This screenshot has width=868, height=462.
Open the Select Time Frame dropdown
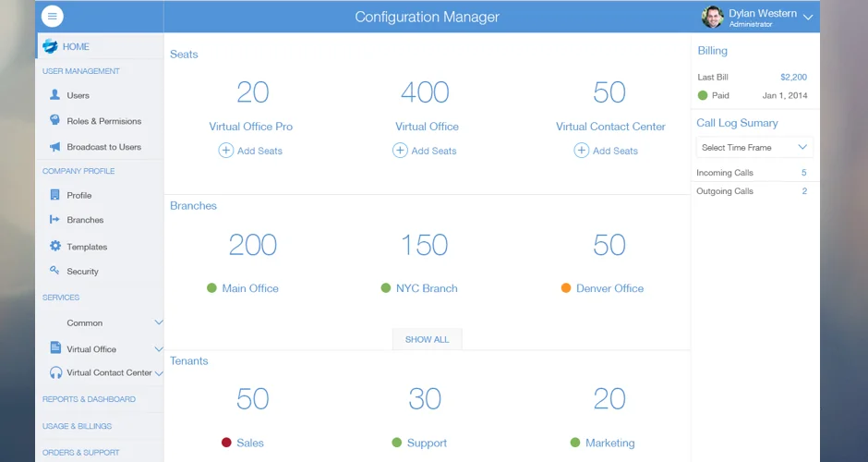click(x=754, y=147)
